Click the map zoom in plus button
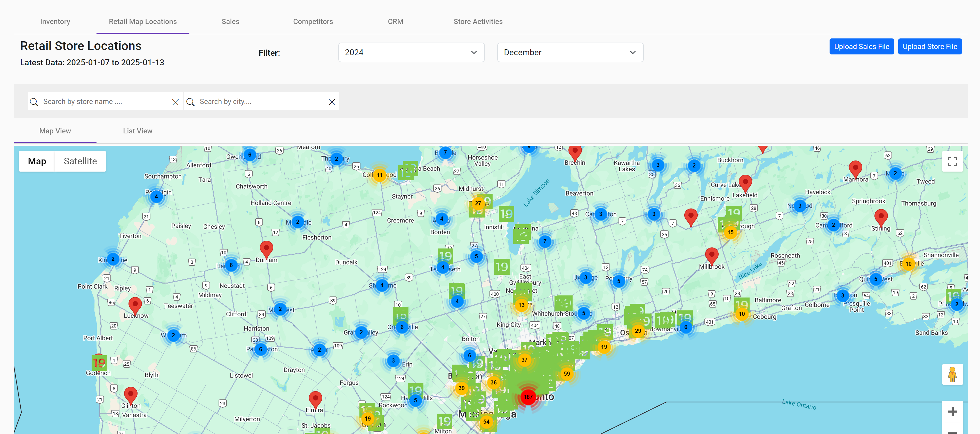 pyautogui.click(x=952, y=411)
